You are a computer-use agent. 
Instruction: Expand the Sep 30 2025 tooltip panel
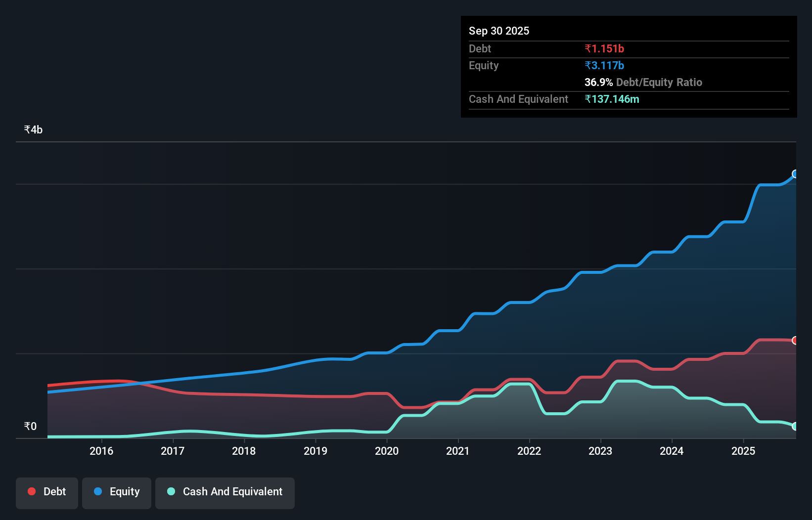tap(499, 31)
